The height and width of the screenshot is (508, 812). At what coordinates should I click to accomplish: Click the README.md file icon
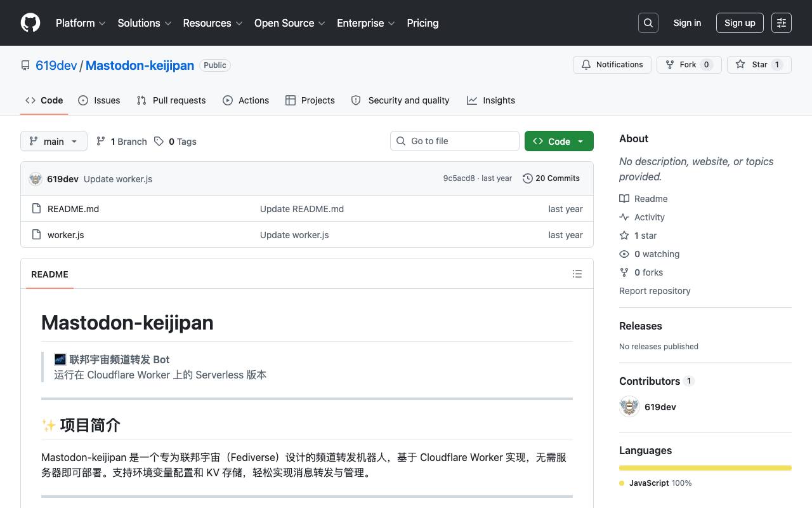(x=37, y=208)
